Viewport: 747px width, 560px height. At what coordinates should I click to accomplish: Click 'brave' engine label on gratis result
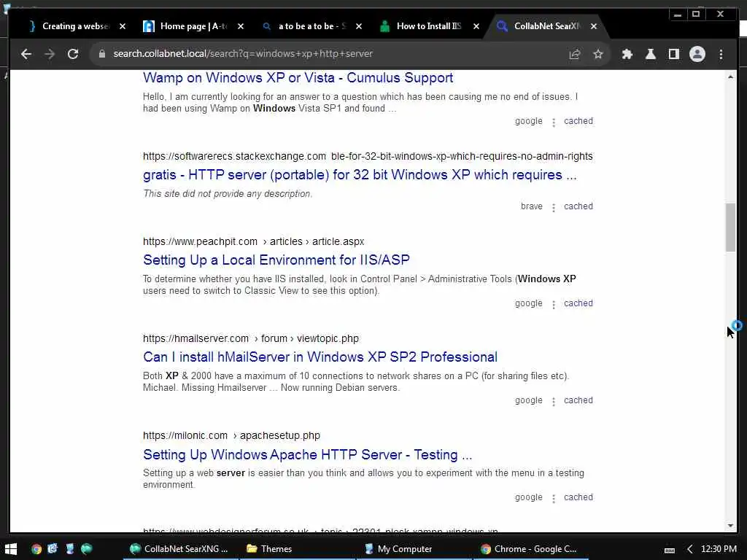pos(531,206)
